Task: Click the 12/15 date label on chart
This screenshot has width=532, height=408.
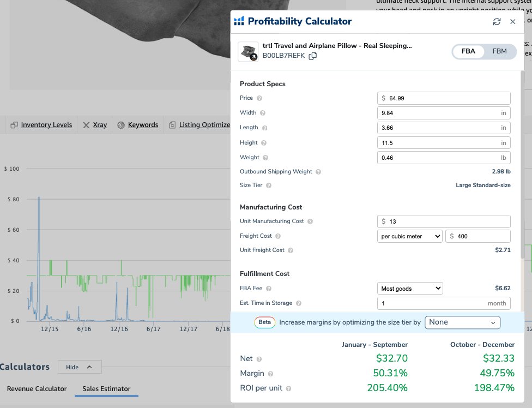Action: click(50, 329)
